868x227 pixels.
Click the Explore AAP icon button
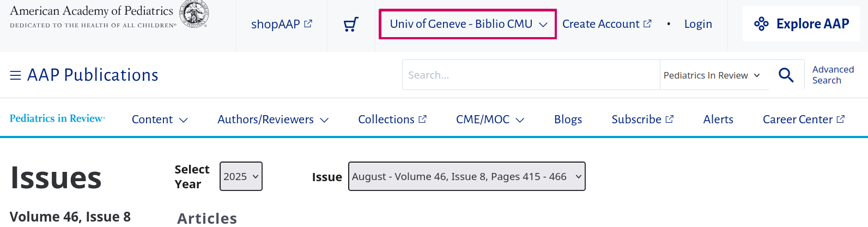(x=801, y=24)
